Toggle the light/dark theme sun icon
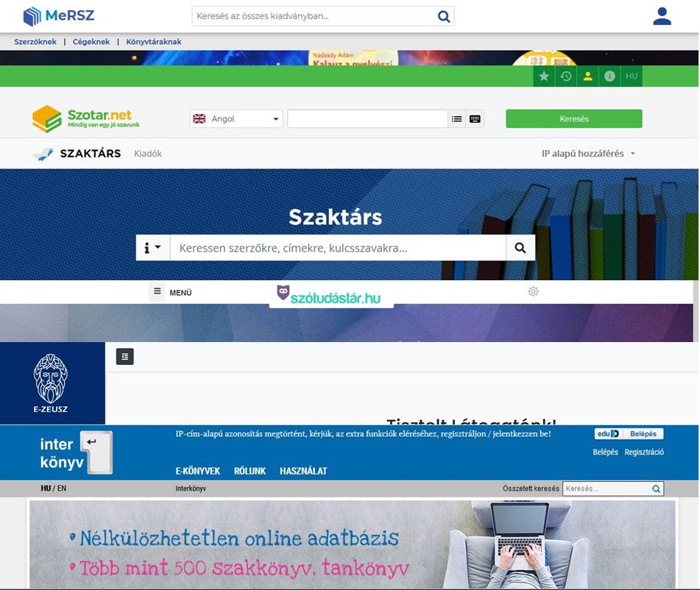Viewport: 700px width, 590px height. (533, 292)
